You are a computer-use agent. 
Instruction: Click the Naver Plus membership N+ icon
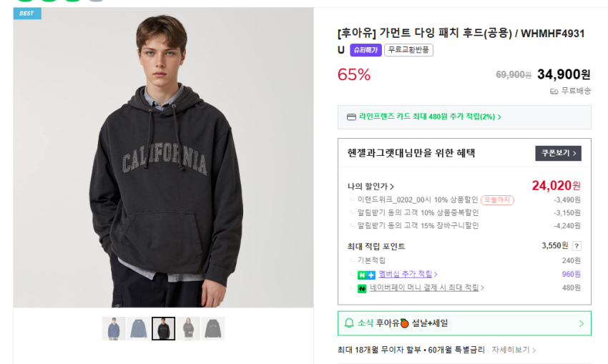point(366,275)
